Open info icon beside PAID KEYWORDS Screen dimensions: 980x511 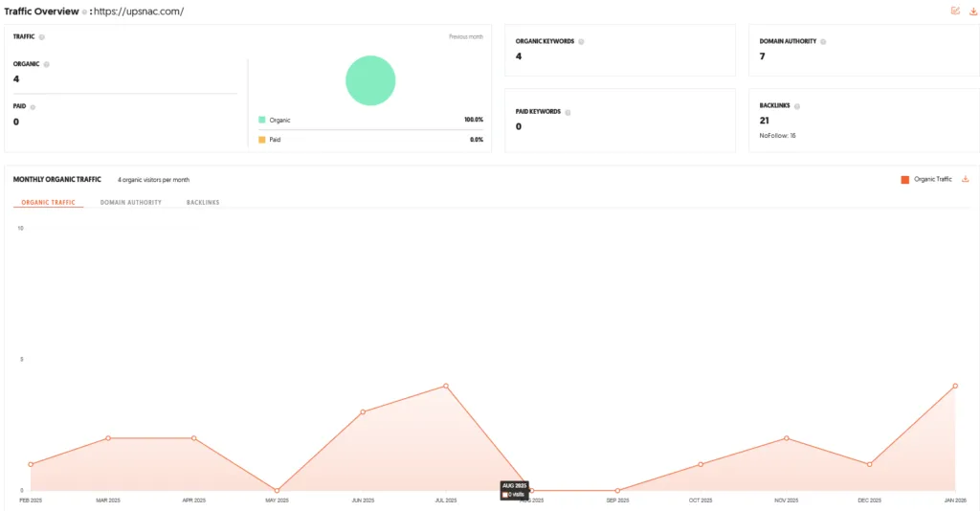(x=568, y=113)
